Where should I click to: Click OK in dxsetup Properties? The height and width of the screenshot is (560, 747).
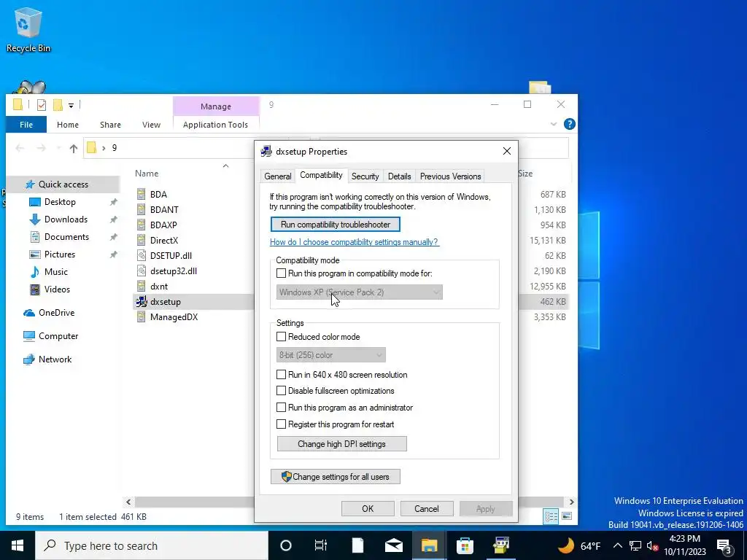(368, 508)
